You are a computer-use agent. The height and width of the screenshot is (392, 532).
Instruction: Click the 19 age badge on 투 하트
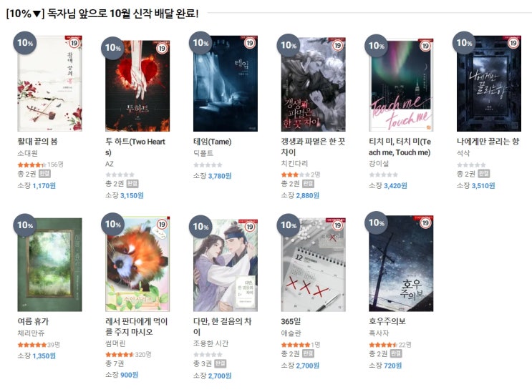(162, 48)
